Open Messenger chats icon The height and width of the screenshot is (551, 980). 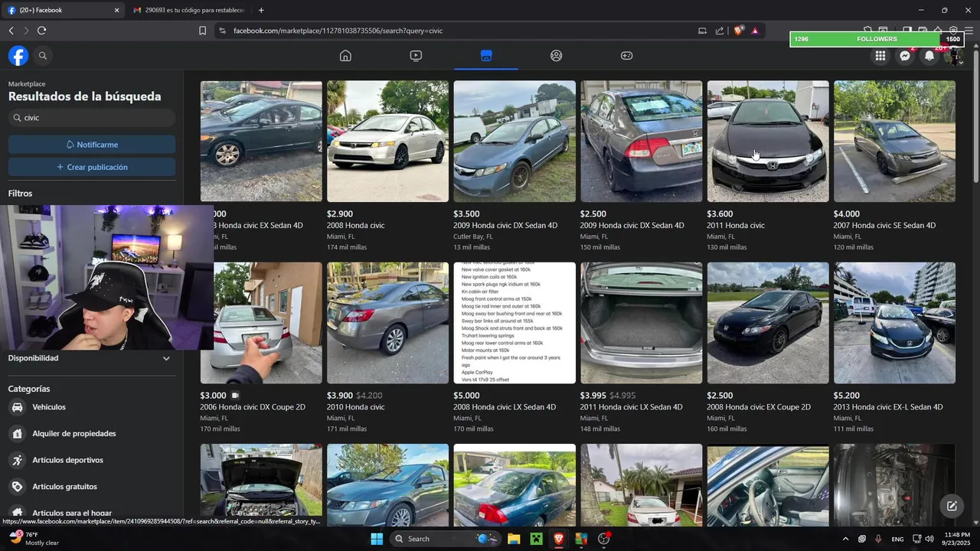point(905,56)
